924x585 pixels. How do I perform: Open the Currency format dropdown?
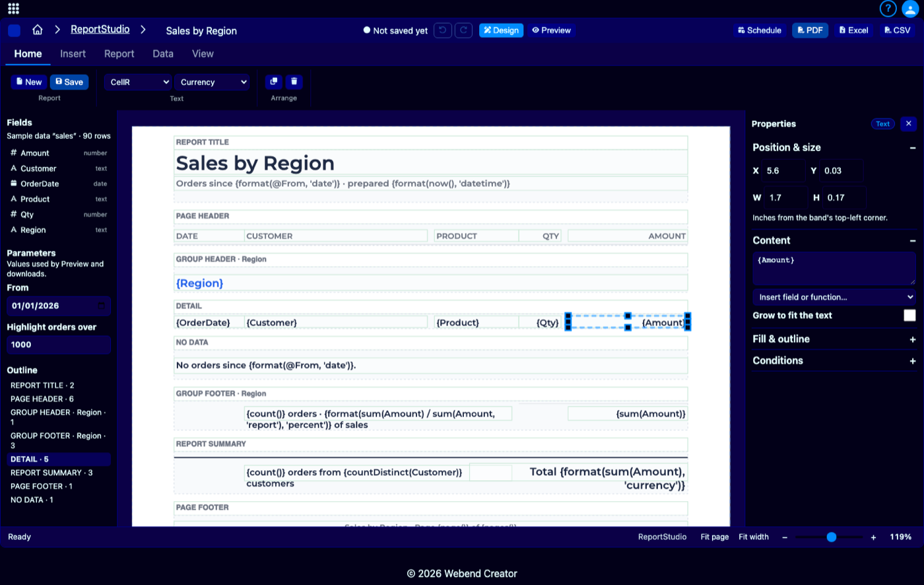point(213,82)
